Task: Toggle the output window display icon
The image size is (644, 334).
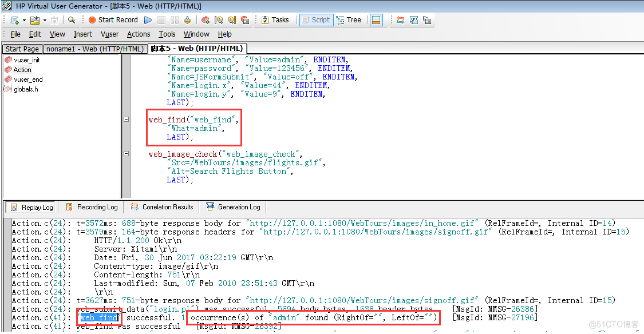Action: click(376, 19)
